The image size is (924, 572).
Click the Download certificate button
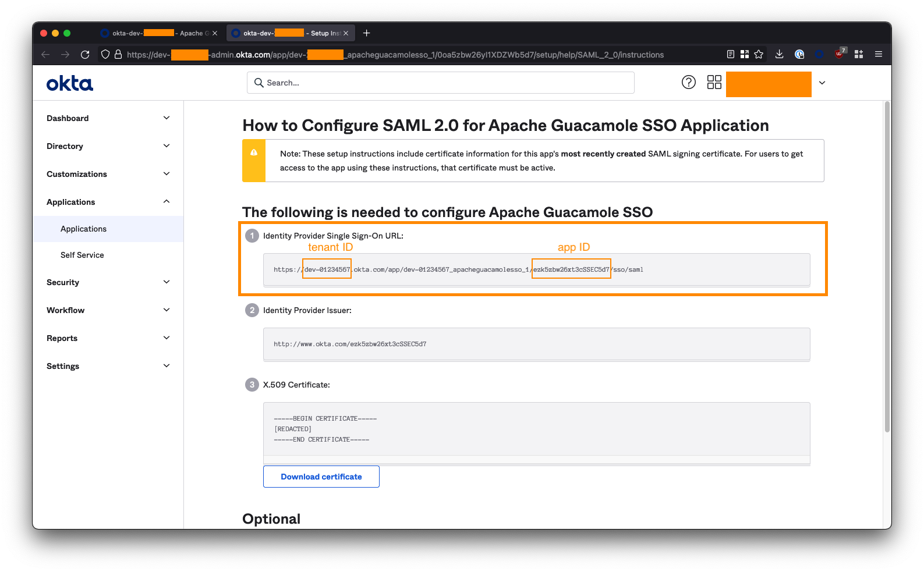tap(321, 477)
